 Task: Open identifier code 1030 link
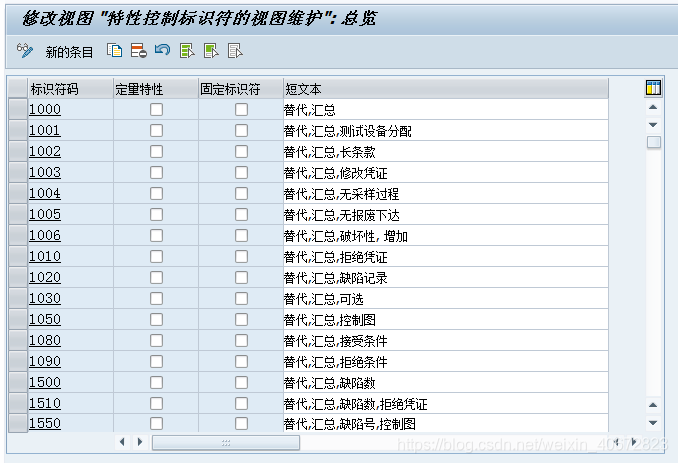click(x=45, y=298)
